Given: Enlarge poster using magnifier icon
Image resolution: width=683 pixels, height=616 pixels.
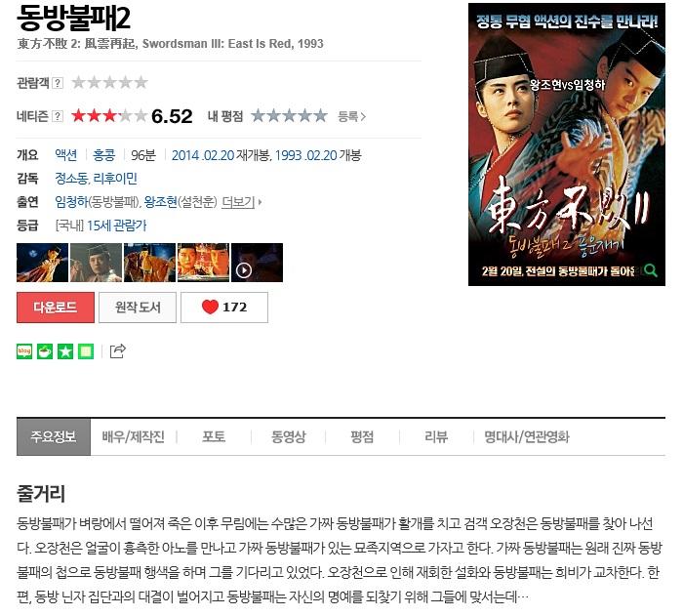Looking at the screenshot, I should click(x=651, y=270).
